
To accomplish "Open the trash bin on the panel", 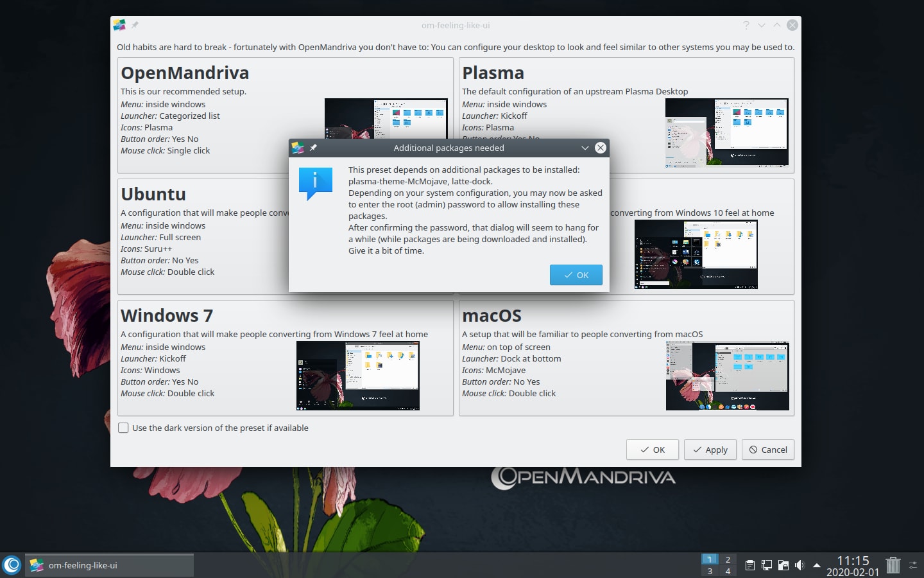I will pyautogui.click(x=893, y=565).
